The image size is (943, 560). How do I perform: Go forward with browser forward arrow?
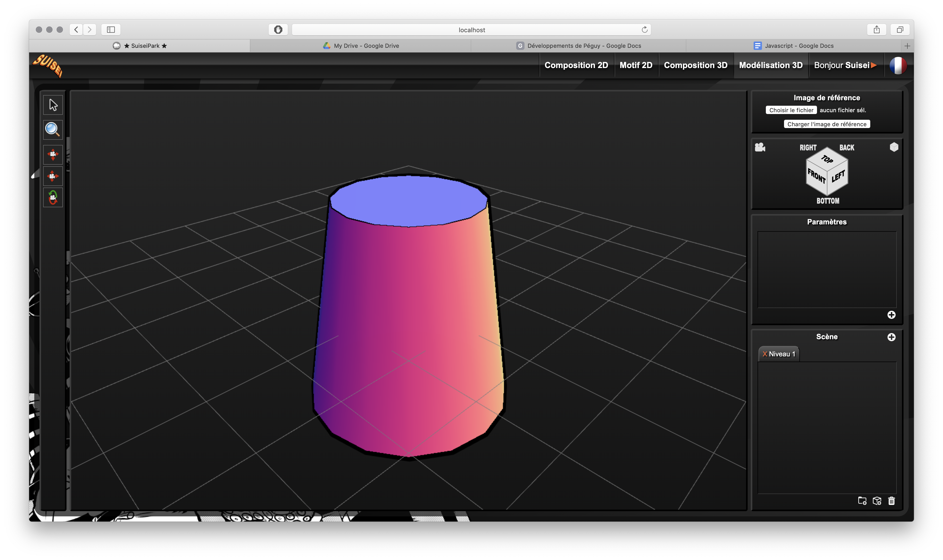tap(89, 29)
